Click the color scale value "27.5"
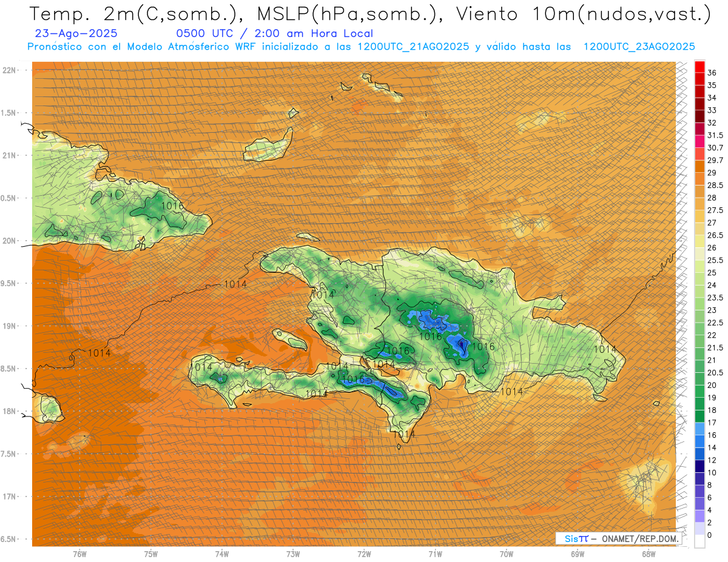728x562 pixels. pyautogui.click(x=715, y=210)
